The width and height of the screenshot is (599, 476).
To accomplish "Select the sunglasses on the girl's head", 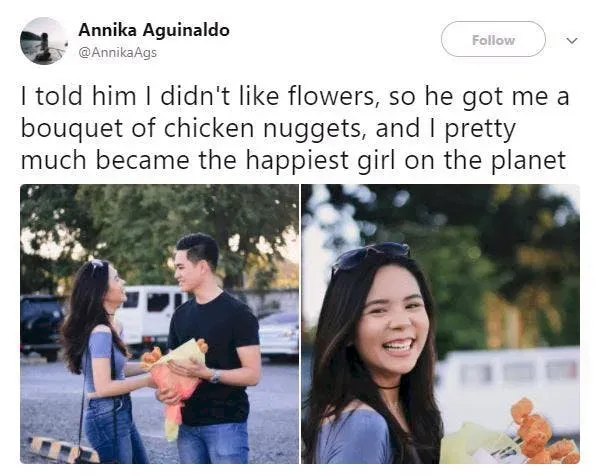I will click(x=371, y=254).
